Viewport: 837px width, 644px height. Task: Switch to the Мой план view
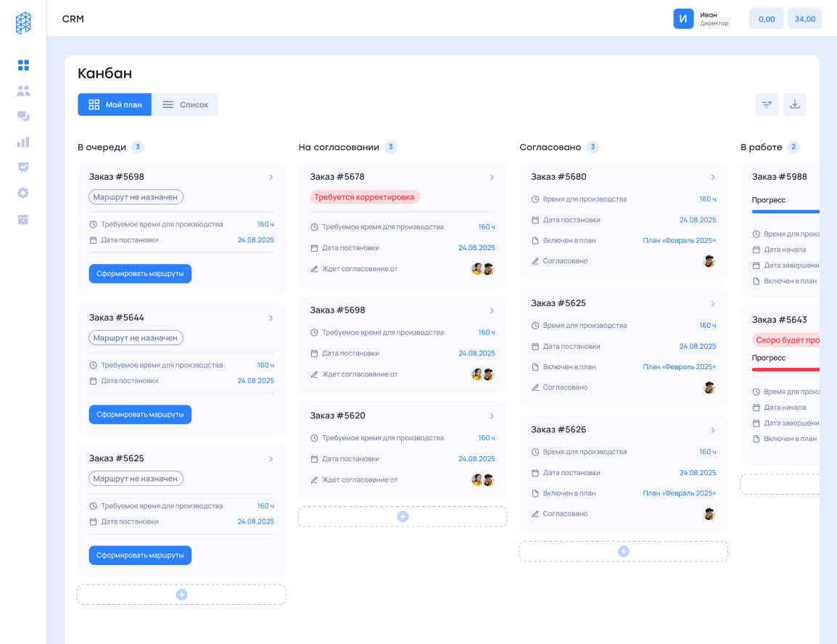(x=115, y=104)
